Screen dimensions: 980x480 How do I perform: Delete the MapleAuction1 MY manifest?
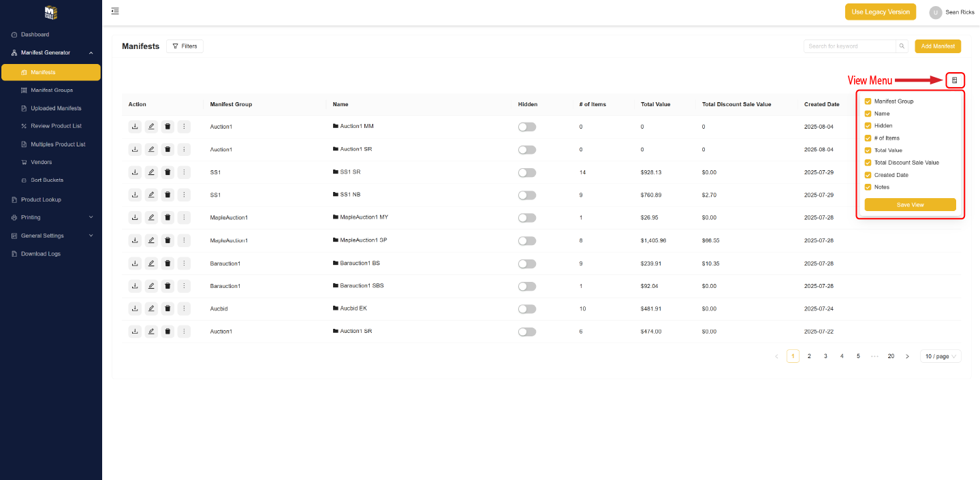168,218
